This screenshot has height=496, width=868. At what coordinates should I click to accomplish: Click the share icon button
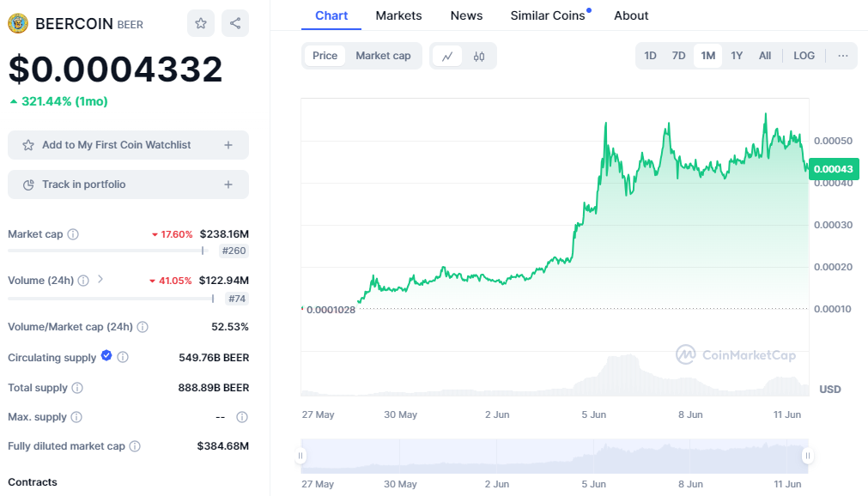coord(234,23)
